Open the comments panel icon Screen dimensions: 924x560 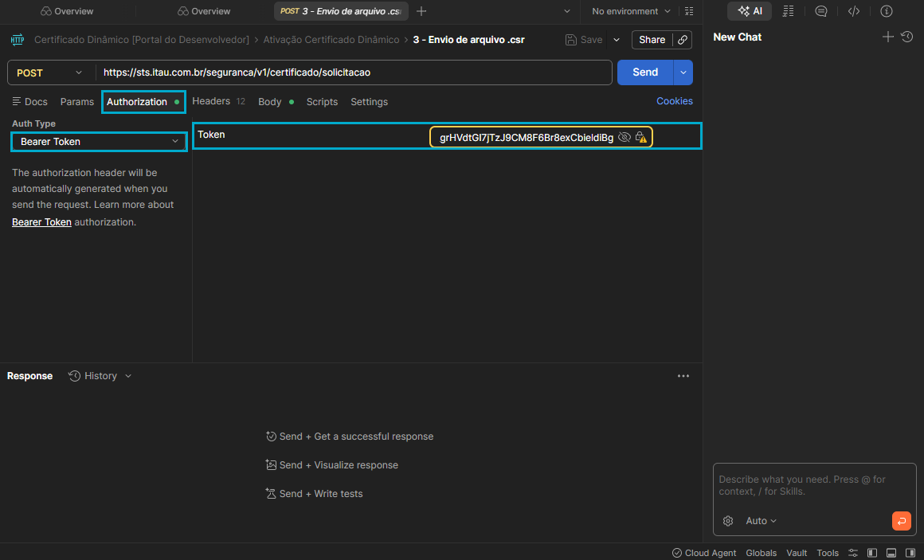click(821, 11)
